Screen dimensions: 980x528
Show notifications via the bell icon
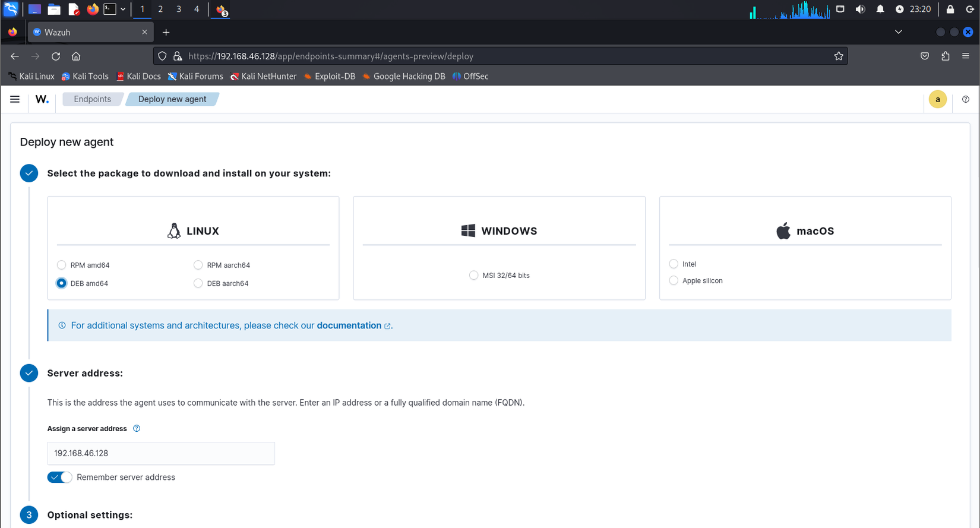point(880,9)
